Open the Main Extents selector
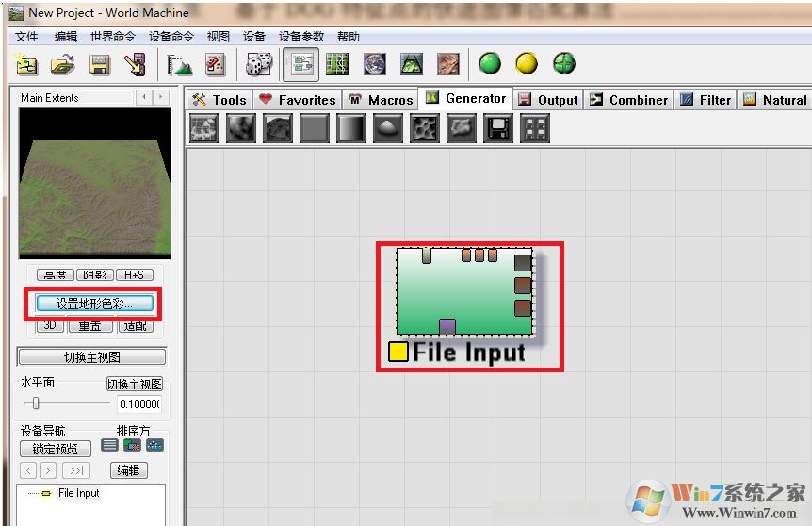This screenshot has width=812, height=526. [x=75, y=97]
